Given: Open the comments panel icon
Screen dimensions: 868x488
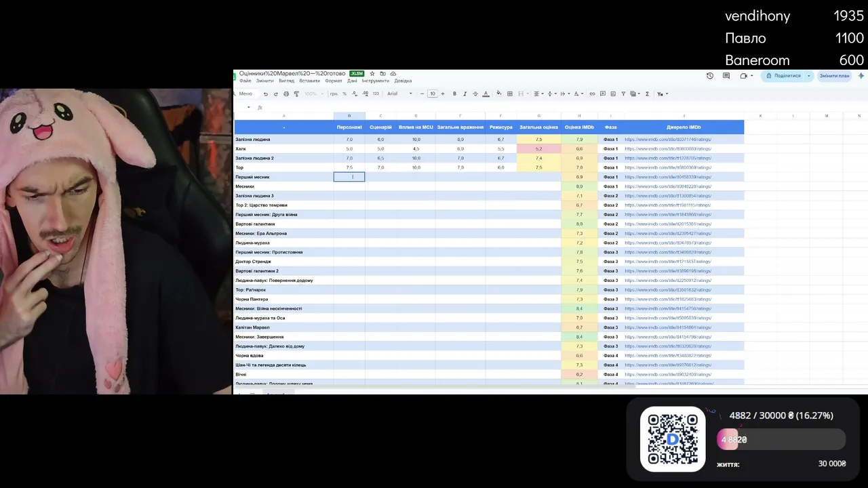Looking at the screenshot, I should pos(727,76).
